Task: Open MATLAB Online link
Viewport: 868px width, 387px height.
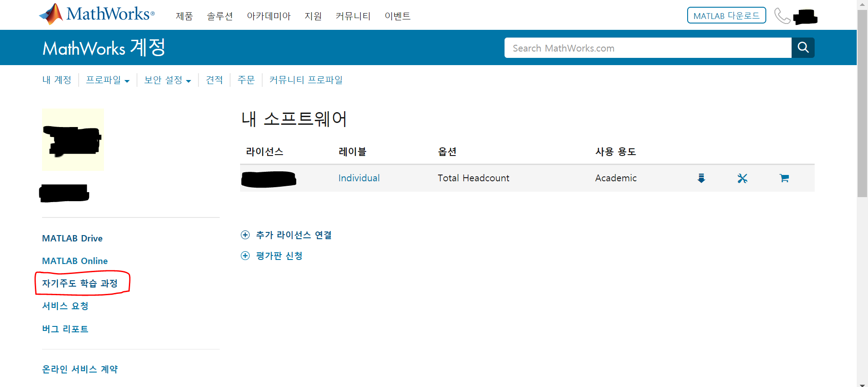Action: coord(75,261)
